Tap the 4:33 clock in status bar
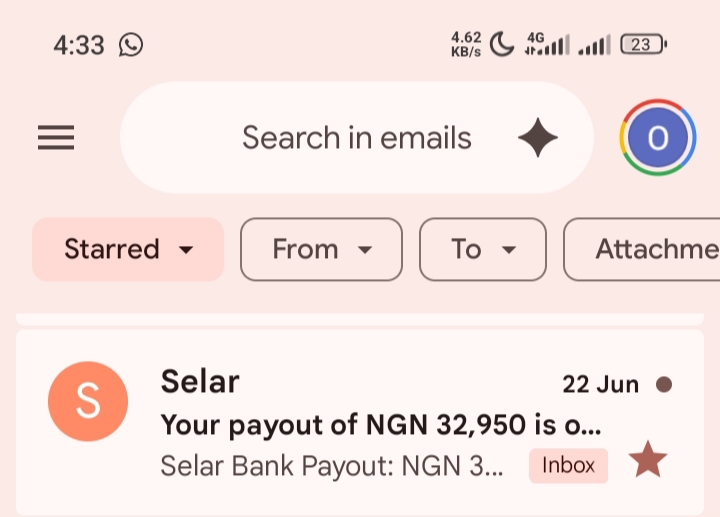The image size is (720, 517). tap(79, 45)
